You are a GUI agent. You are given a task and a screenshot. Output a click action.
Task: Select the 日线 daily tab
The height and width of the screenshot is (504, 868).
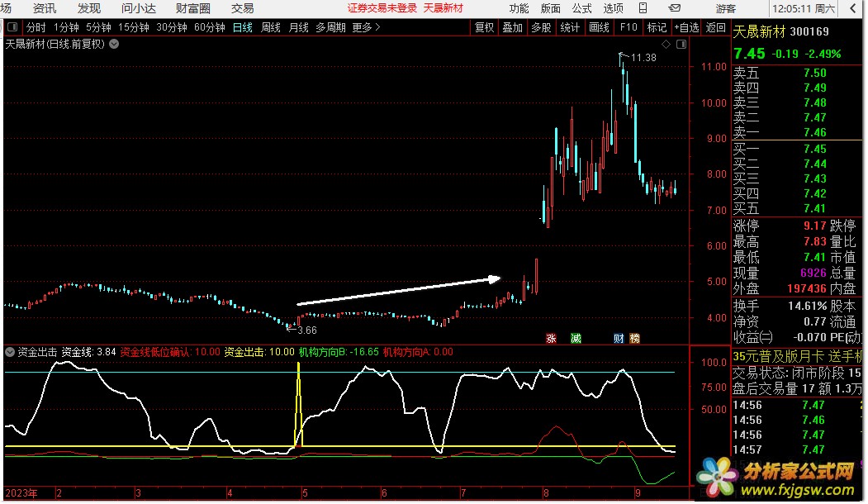[x=243, y=27]
